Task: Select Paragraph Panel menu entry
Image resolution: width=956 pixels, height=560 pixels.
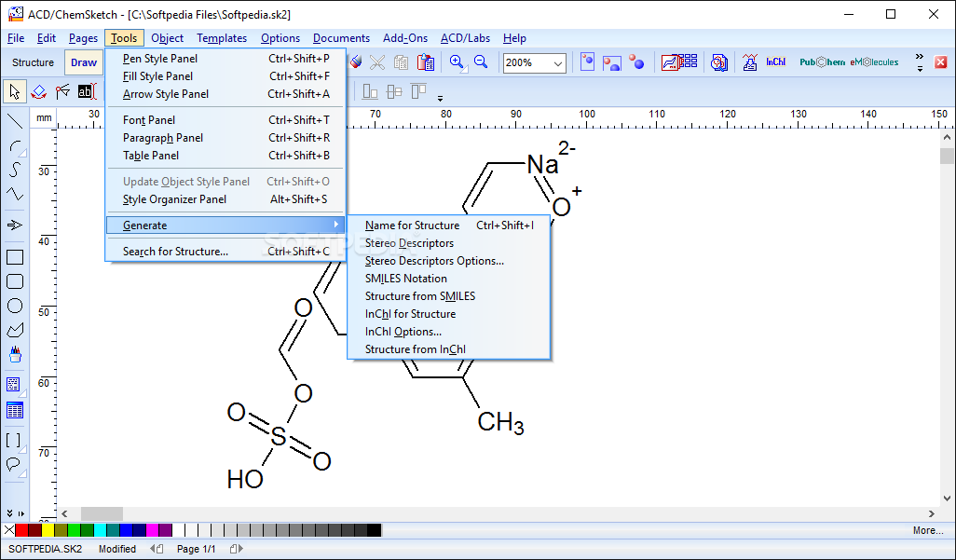Action: (225, 138)
